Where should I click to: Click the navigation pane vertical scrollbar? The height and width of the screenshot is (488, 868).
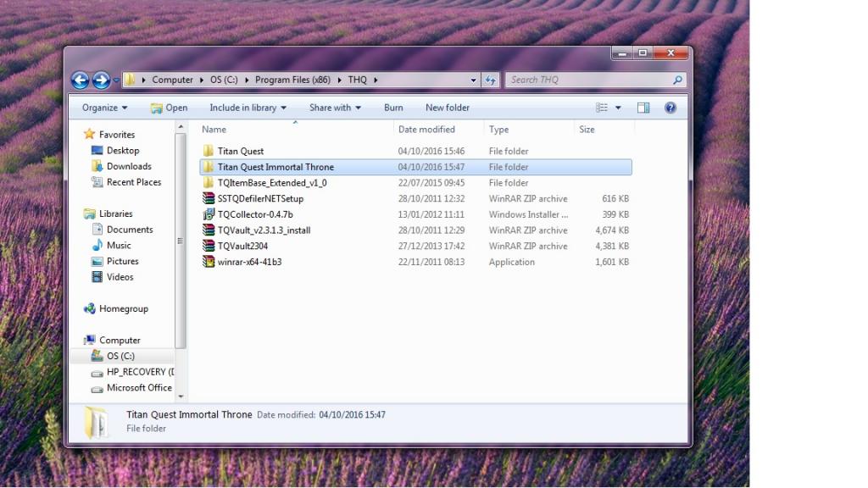[181, 237]
